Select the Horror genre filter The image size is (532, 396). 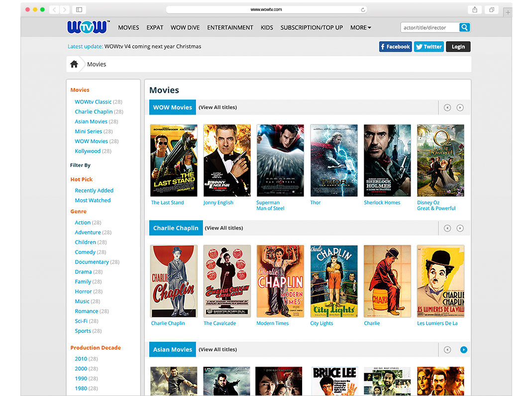point(83,291)
